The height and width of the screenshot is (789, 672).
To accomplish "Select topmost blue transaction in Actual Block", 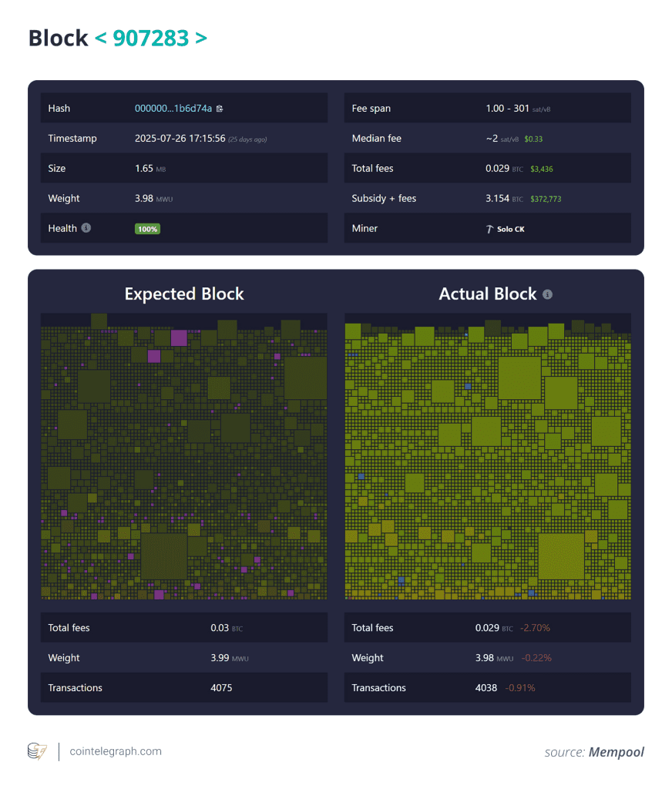I will coord(467,386).
